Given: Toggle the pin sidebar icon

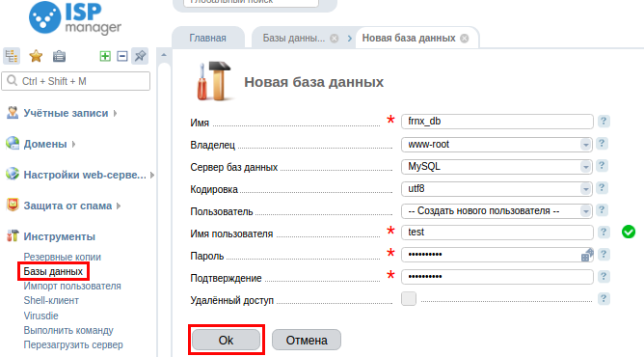Looking at the screenshot, I should [x=140, y=56].
